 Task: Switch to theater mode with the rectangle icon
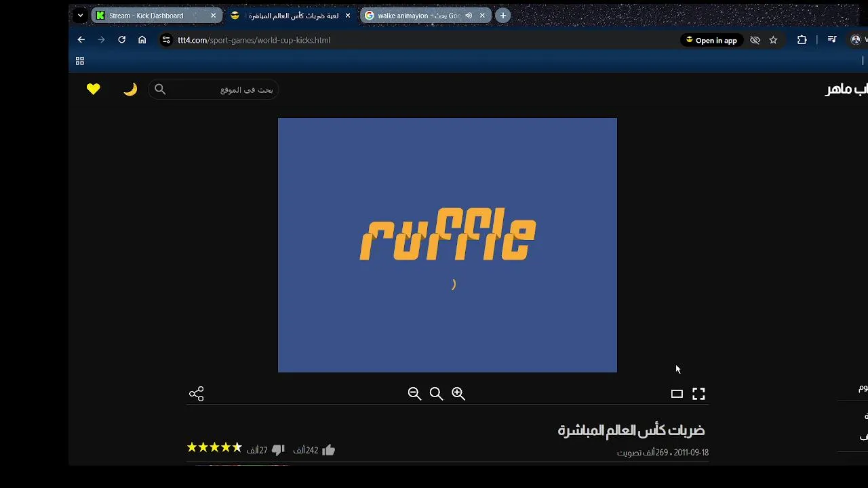[x=677, y=394]
